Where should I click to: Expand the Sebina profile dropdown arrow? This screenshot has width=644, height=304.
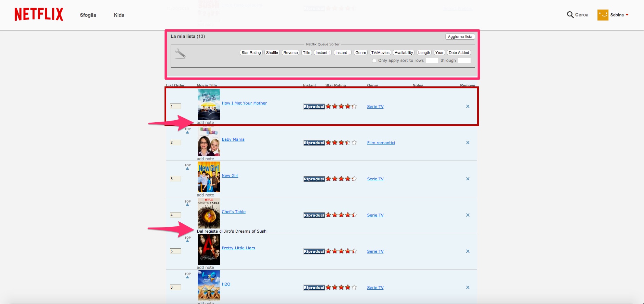[x=627, y=15]
